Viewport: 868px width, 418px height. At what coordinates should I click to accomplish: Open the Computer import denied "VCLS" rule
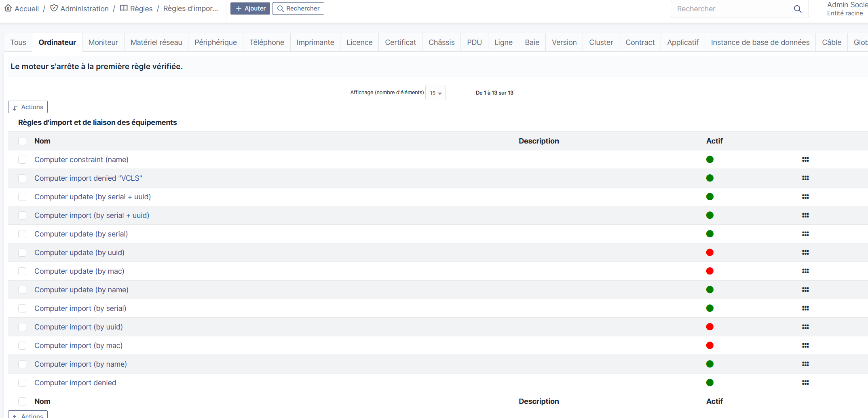click(88, 178)
